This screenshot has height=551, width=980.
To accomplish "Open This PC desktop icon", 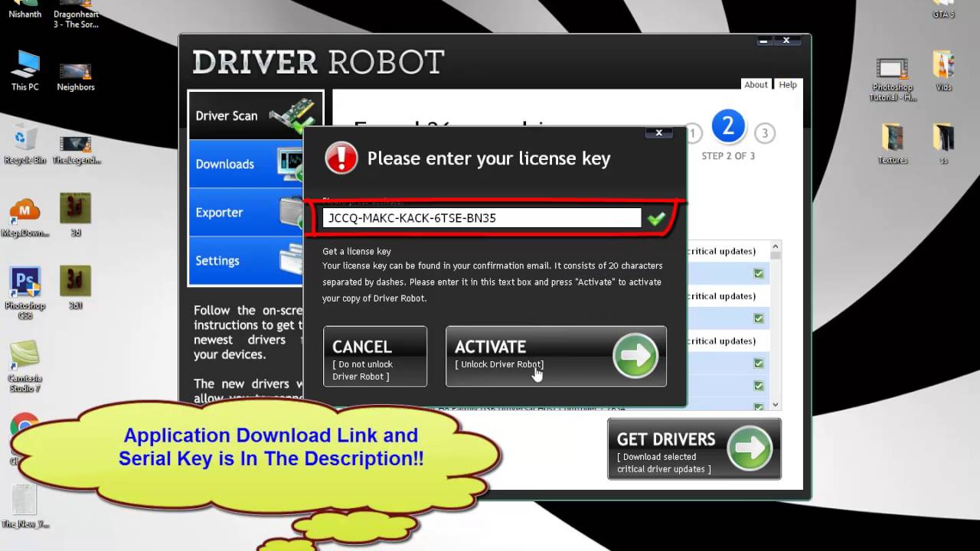I will [25, 70].
